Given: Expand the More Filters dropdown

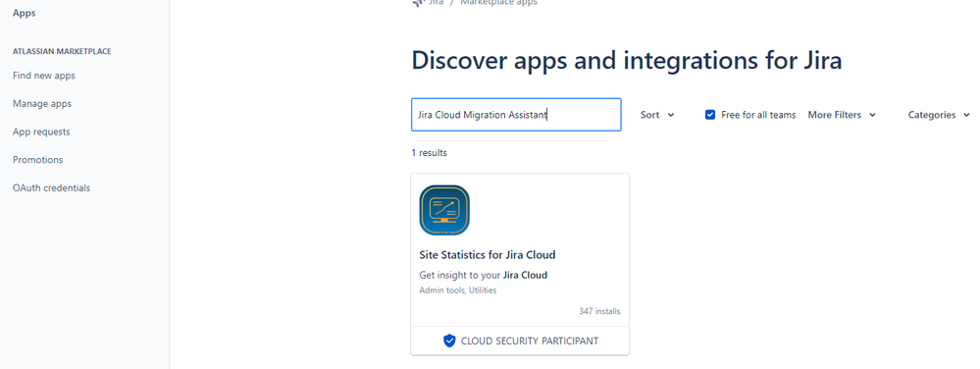Looking at the screenshot, I should (842, 115).
